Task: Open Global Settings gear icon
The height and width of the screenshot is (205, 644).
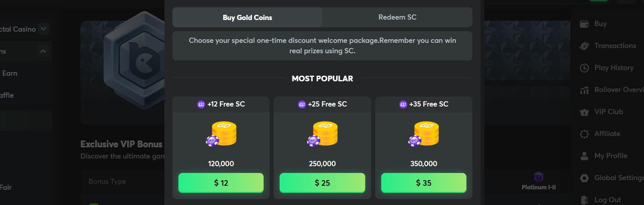Action: coord(584,178)
